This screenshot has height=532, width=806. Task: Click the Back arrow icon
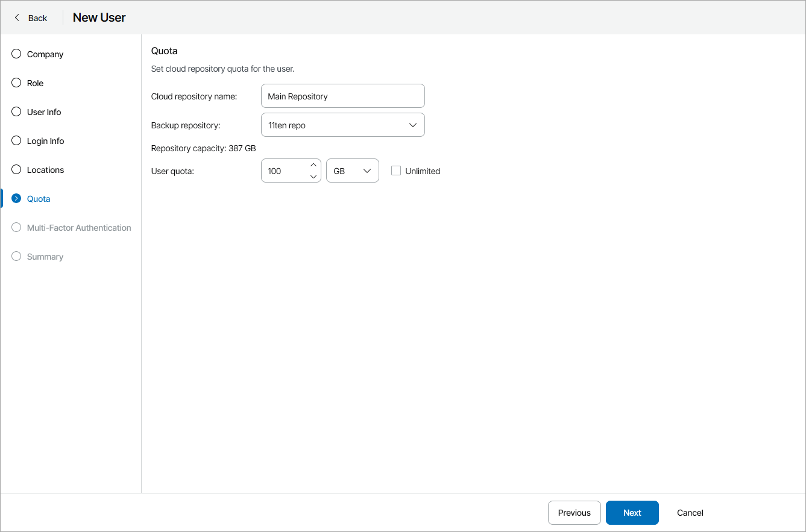tap(17, 18)
